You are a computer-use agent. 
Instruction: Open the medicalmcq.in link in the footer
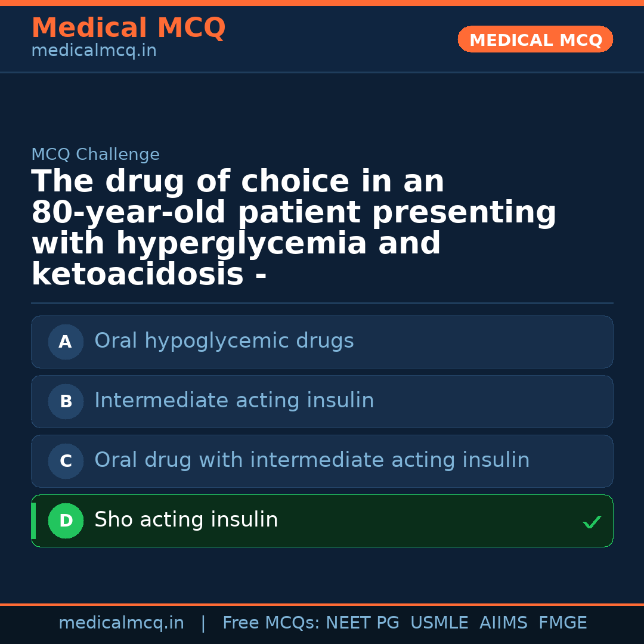click(121, 623)
